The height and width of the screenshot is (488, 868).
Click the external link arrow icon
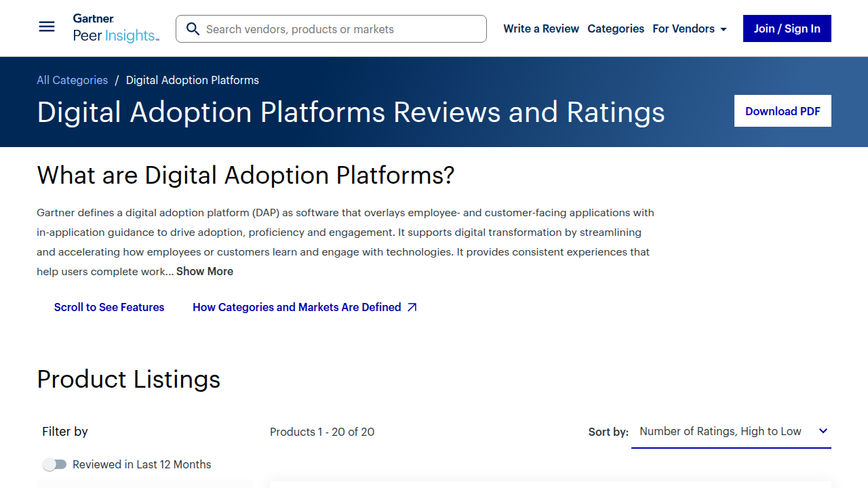coord(412,307)
